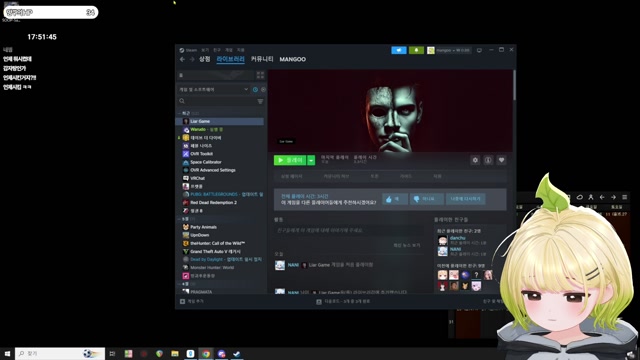The height and width of the screenshot is (360, 640).
Task: Select Red Dead Redemption 2 in library
Action: [x=220, y=203]
